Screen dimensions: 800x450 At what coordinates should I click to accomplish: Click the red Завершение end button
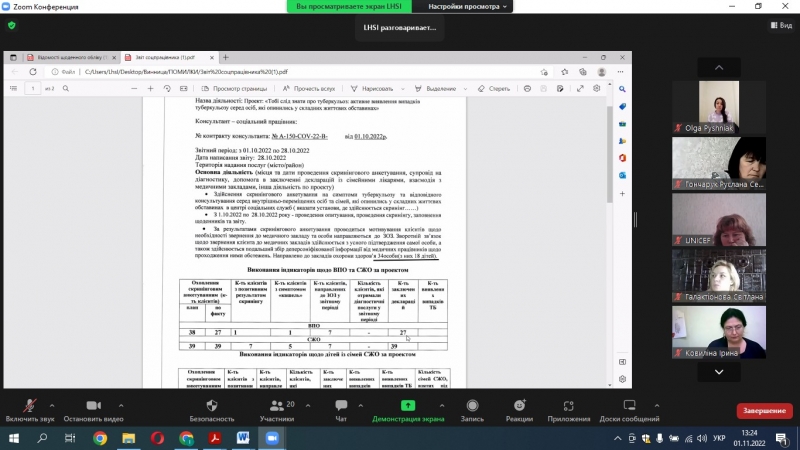pos(764,411)
